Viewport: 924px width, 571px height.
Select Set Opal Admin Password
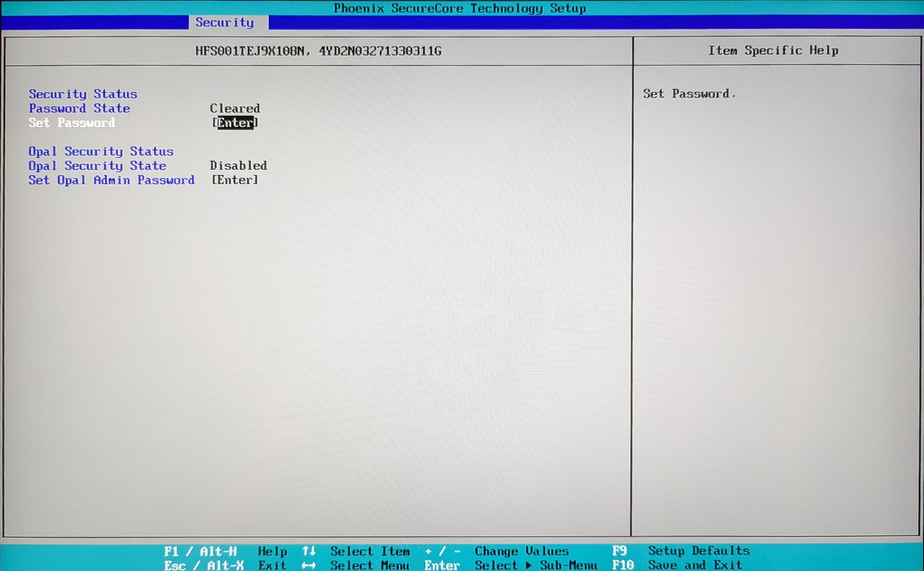tap(111, 180)
